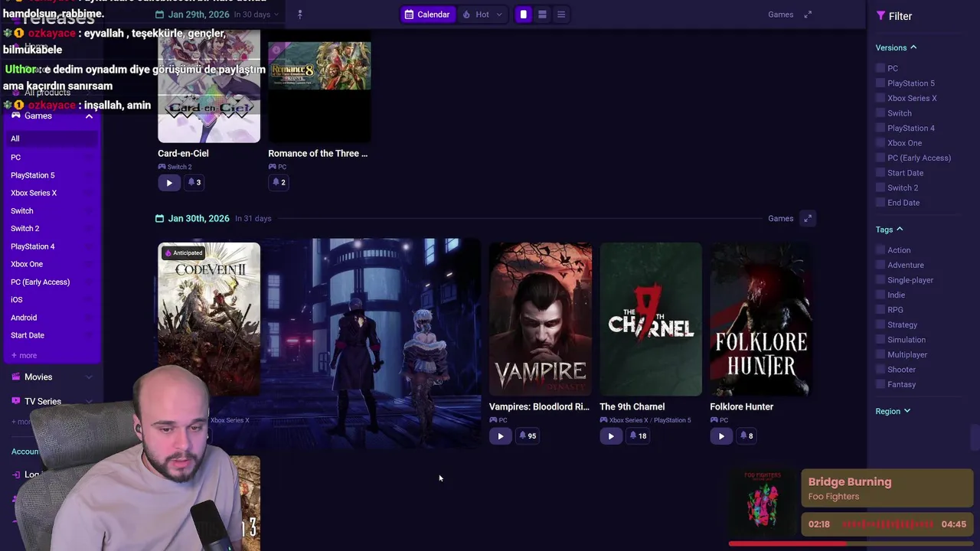Click the TV Series sidebar icon
The image size is (980, 551).
click(16, 401)
